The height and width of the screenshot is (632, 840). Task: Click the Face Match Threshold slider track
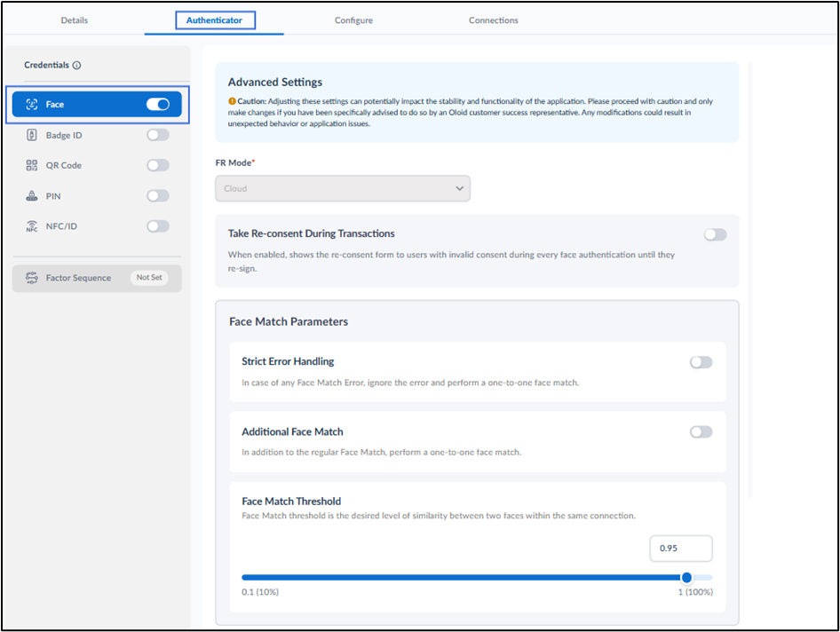[477, 577]
